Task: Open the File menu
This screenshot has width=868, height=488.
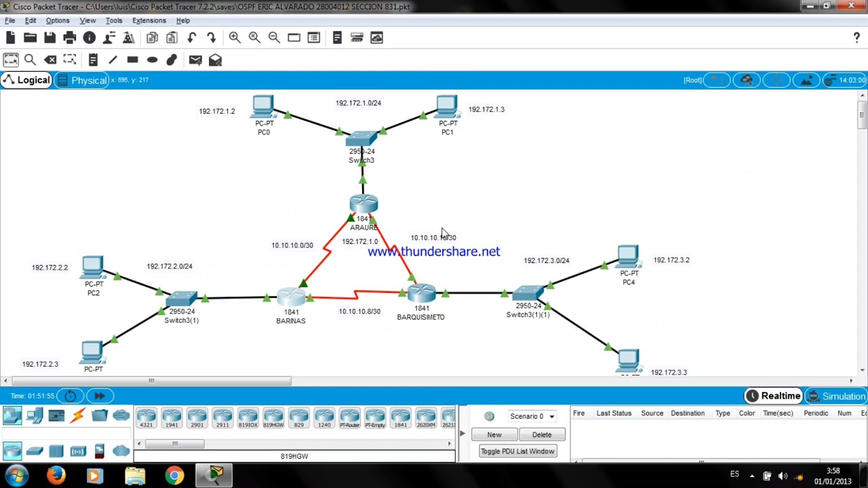Action: [x=10, y=20]
